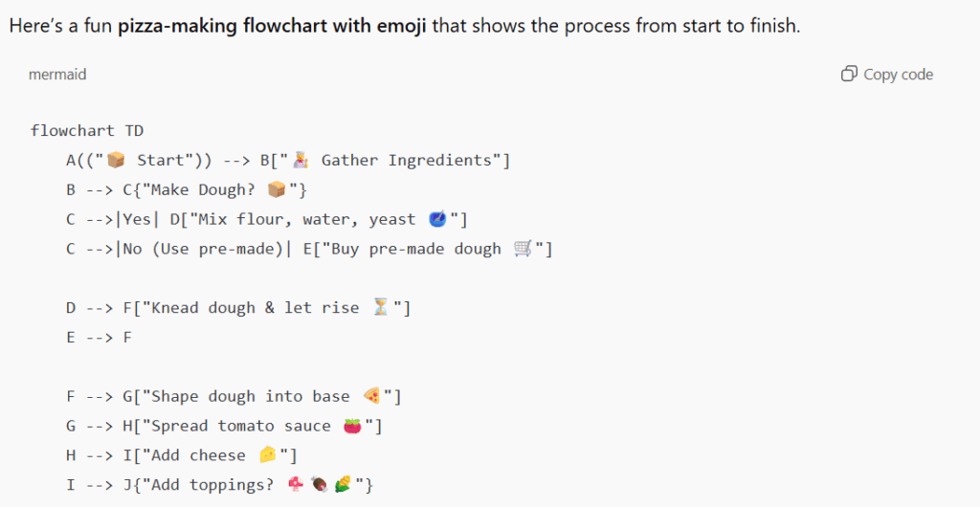
Task: Click the shopping cart emoji
Action: (523, 249)
